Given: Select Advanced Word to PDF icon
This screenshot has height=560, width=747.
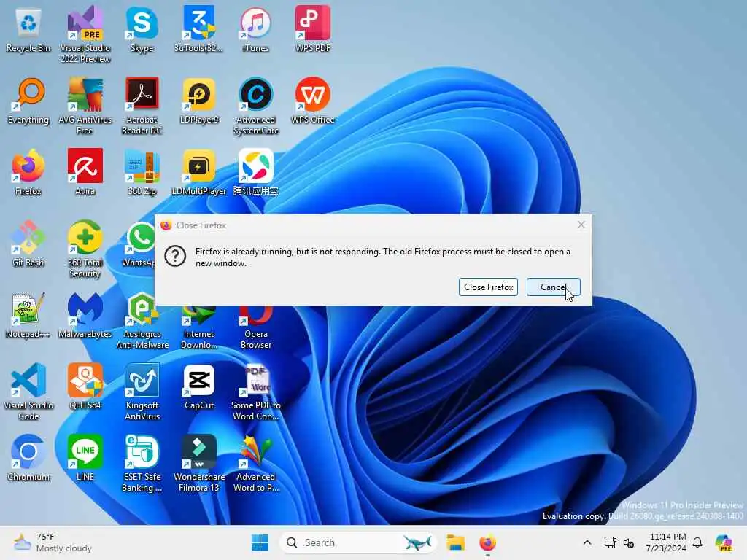Looking at the screenshot, I should click(x=256, y=464).
